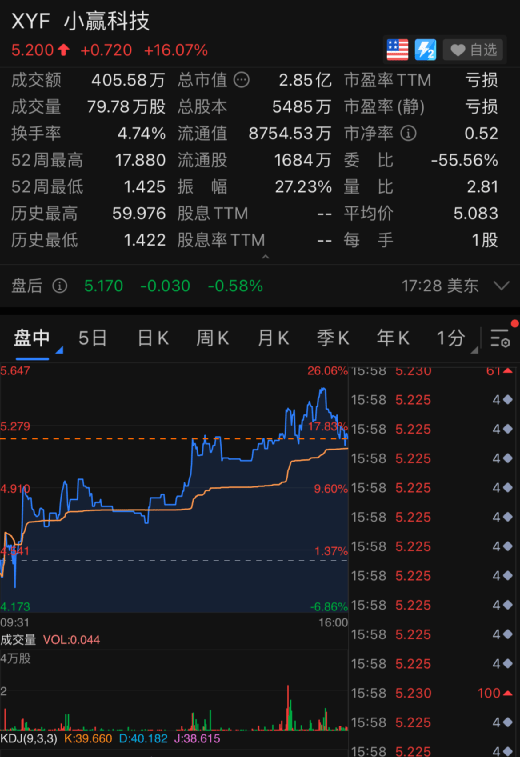Click 成交量 VOL:0.044 indicator label

point(50,640)
